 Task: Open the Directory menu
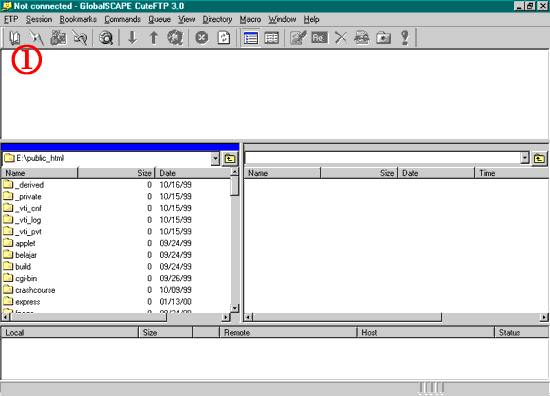point(217,19)
